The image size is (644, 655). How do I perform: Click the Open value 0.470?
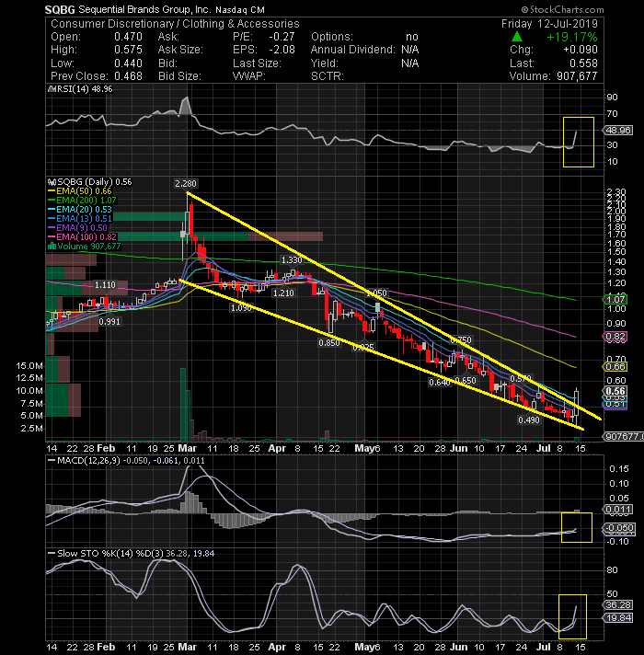click(x=128, y=37)
